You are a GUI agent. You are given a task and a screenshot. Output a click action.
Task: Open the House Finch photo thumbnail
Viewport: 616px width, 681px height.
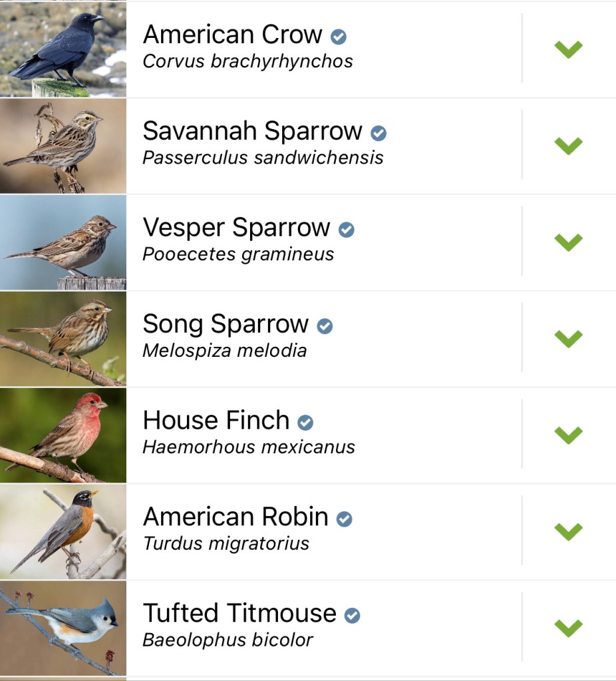click(63, 435)
